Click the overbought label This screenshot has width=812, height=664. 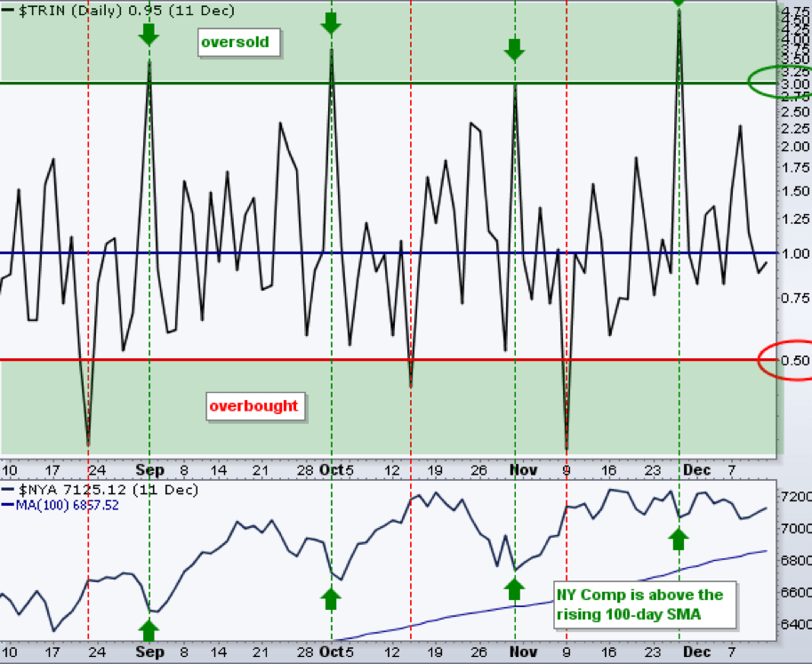pyautogui.click(x=257, y=408)
